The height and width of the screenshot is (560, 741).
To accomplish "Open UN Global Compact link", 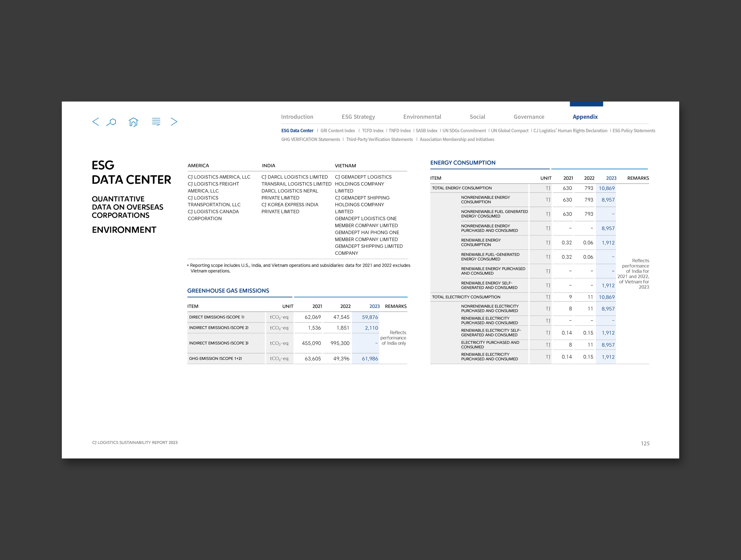I will click(x=509, y=131).
